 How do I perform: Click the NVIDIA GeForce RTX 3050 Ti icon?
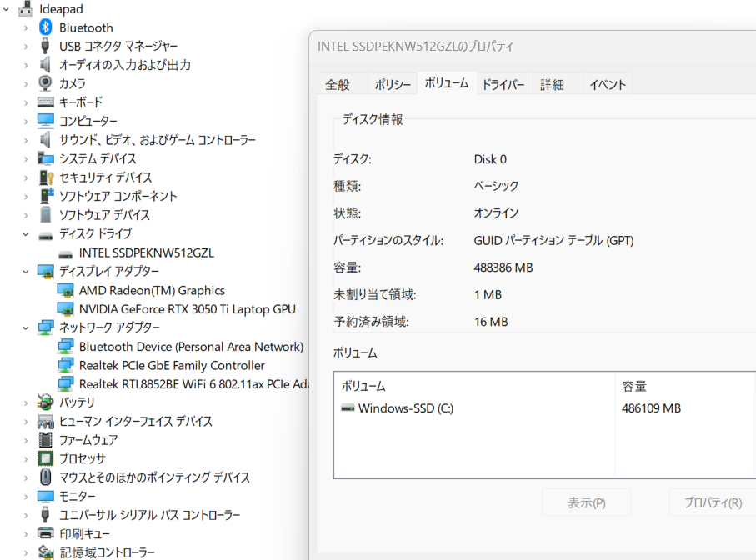point(66,309)
